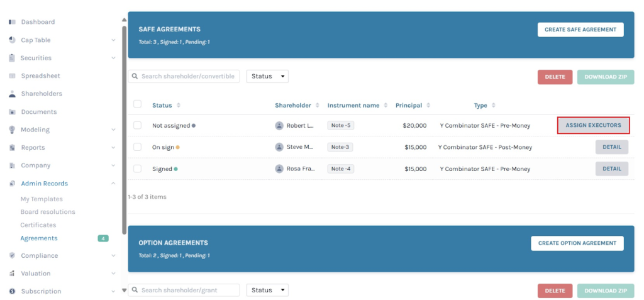Image resolution: width=644 pixels, height=300 pixels.
Task: Open the SAFE agreements Status filter dropdown
Action: pyautogui.click(x=267, y=76)
